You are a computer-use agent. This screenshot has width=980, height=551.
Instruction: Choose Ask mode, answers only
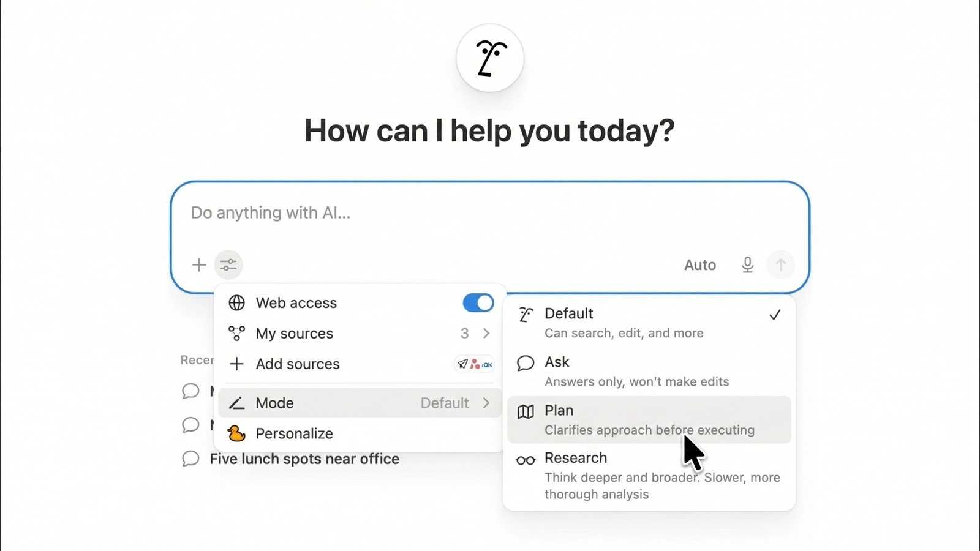pyautogui.click(x=649, y=372)
